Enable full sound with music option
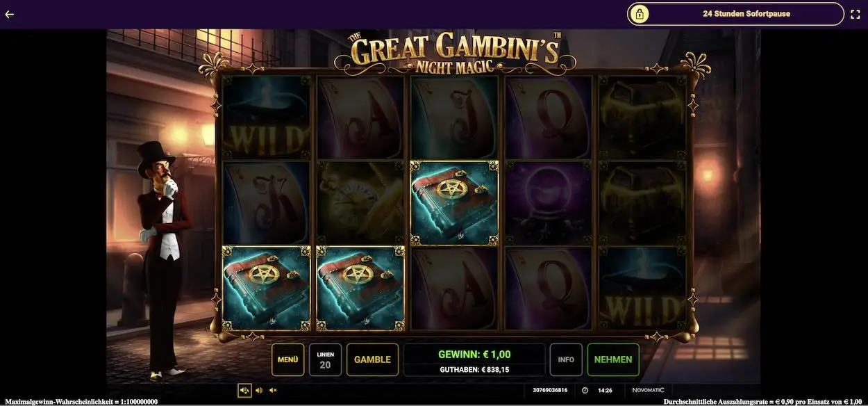This screenshot has height=406, width=868. coord(244,391)
